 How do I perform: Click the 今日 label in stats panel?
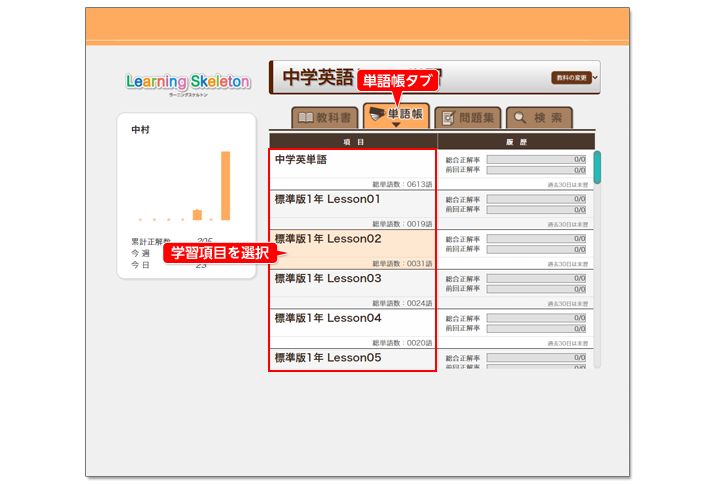140,265
